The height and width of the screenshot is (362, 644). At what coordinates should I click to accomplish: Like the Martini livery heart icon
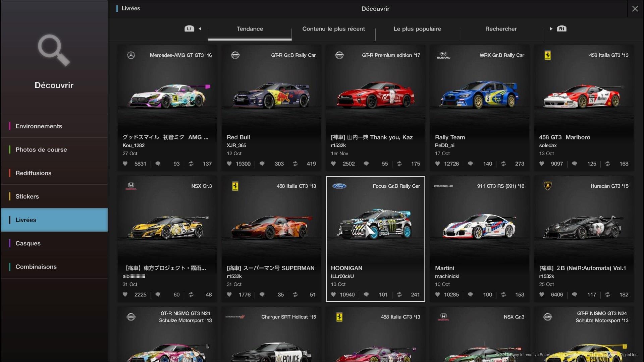coord(437,295)
